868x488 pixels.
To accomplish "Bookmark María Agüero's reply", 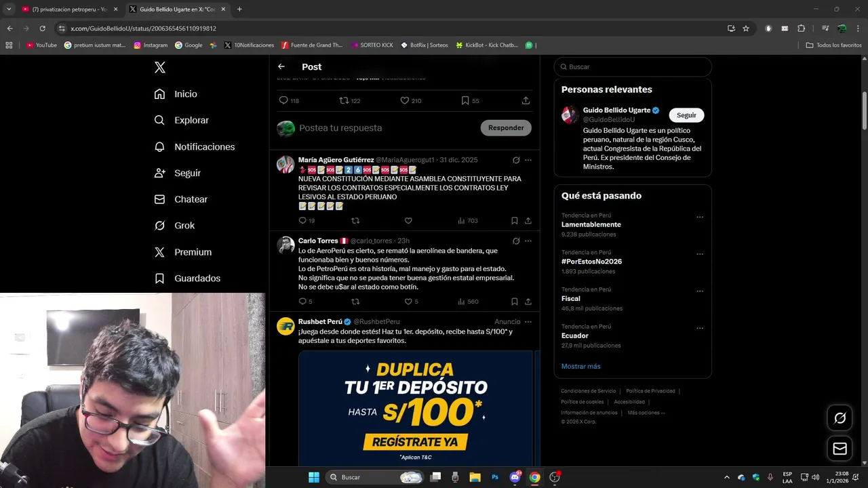I will pyautogui.click(x=515, y=220).
